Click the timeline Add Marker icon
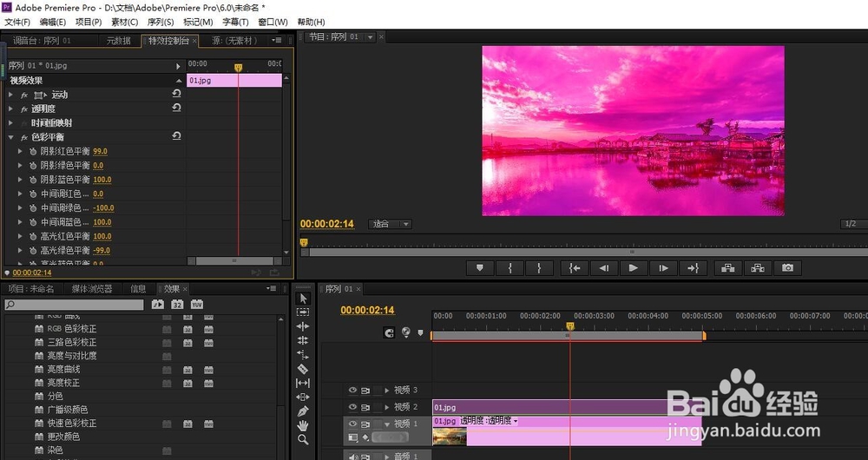 pos(420,332)
